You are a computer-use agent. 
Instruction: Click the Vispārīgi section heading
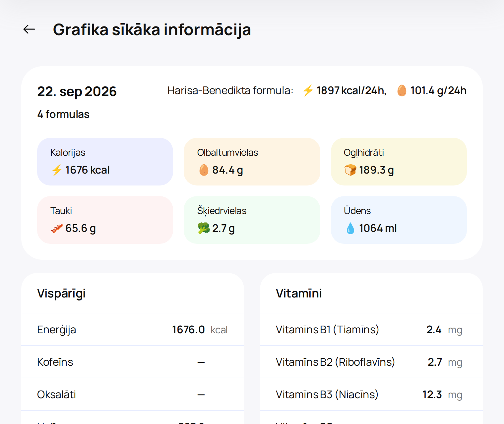coord(61,293)
